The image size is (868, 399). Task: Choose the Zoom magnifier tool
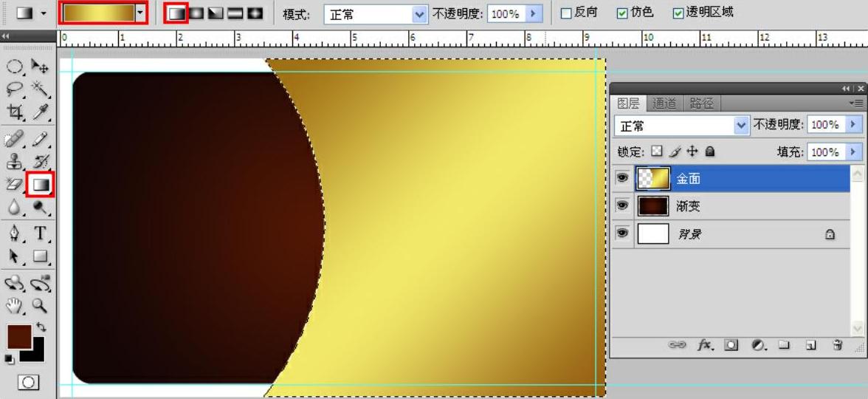coord(41,305)
